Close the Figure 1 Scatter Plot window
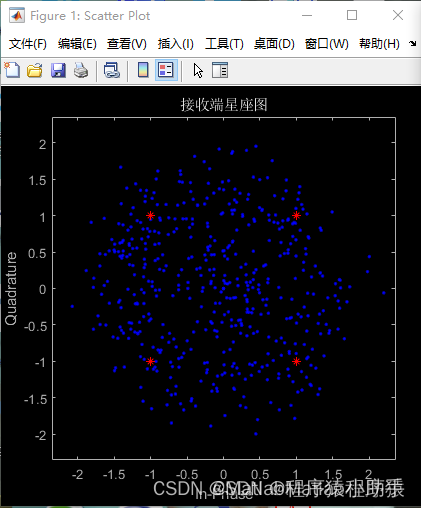This screenshot has height=508, width=421. (398, 15)
